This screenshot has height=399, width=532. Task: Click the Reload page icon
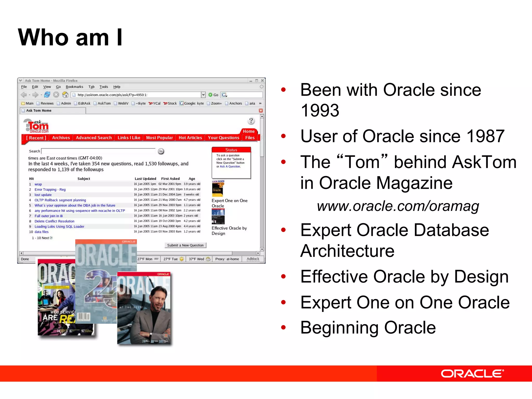(47, 95)
